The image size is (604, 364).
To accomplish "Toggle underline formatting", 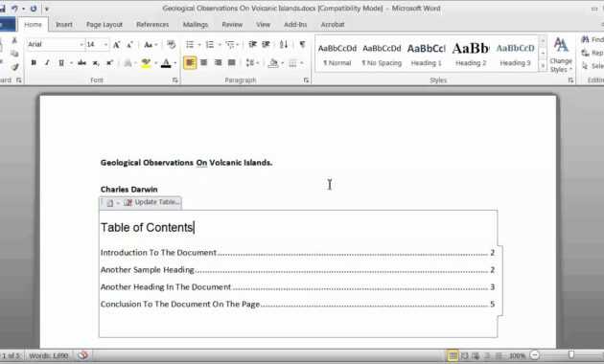I will pos(60,62).
